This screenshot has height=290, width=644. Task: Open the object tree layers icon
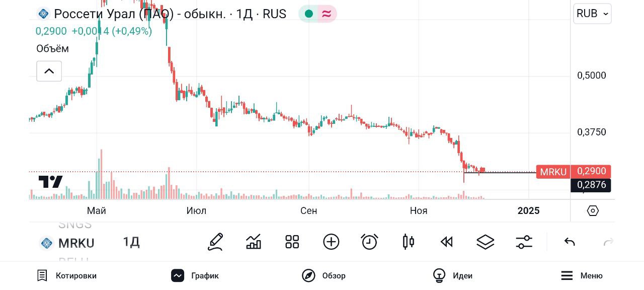point(486,242)
